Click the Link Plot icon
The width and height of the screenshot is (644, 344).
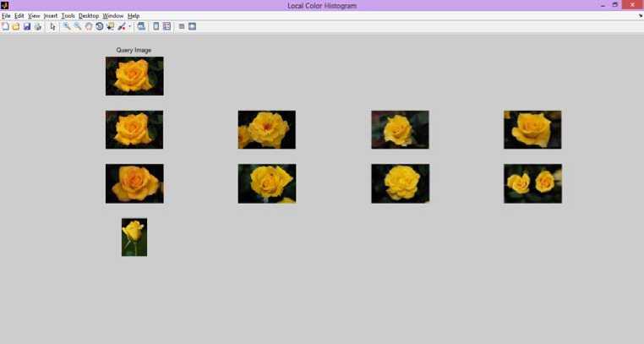tap(141, 26)
